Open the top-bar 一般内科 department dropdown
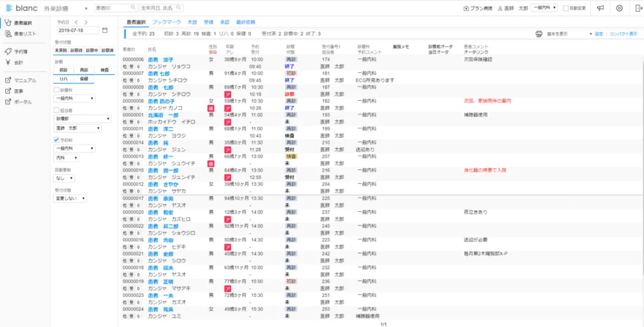 [544, 8]
